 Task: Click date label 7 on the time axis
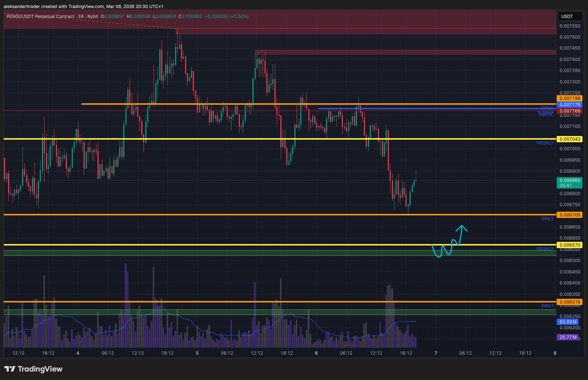click(x=436, y=353)
